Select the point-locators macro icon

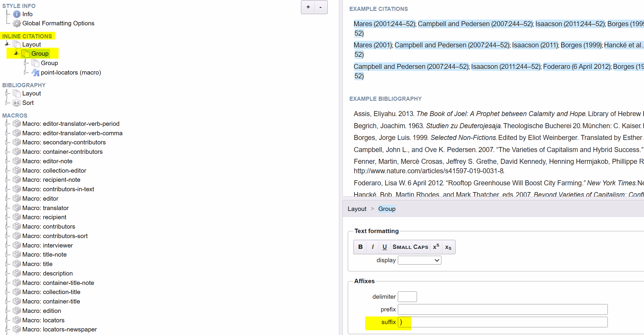pyautogui.click(x=36, y=72)
